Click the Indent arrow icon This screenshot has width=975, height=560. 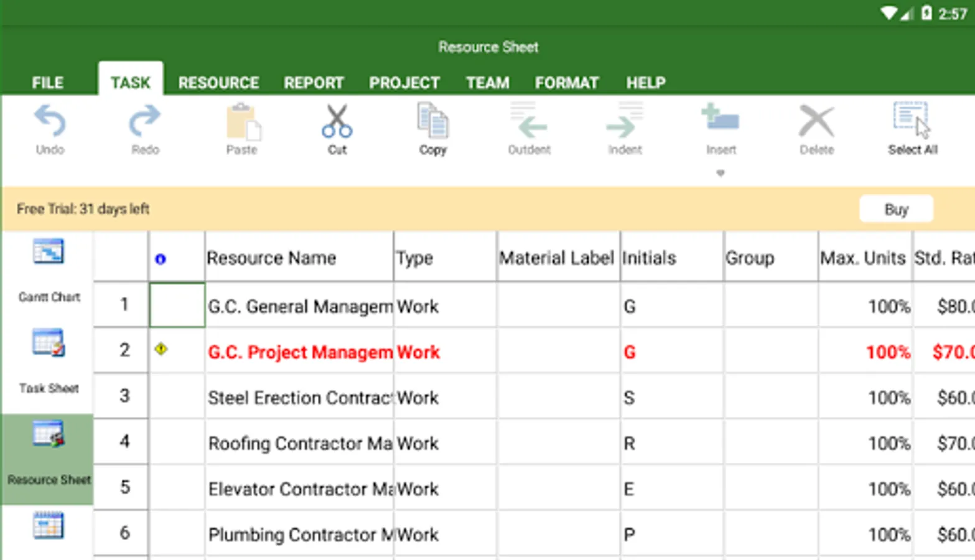(x=625, y=121)
